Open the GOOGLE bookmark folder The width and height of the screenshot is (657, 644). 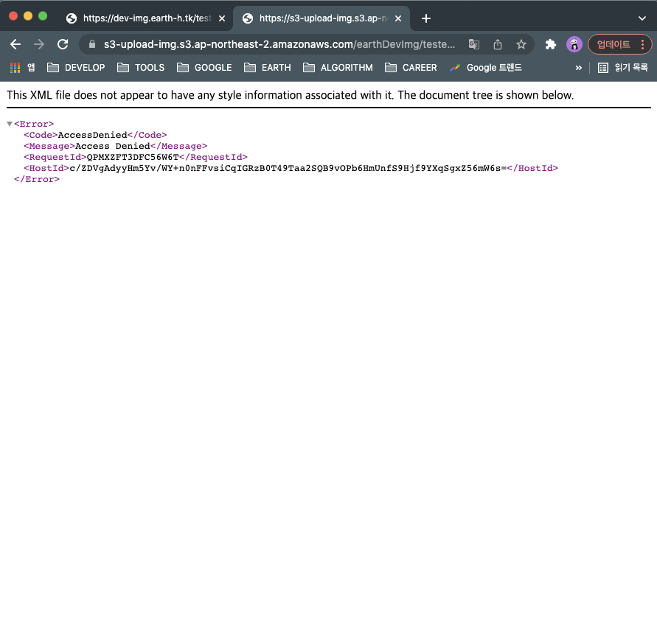click(204, 68)
